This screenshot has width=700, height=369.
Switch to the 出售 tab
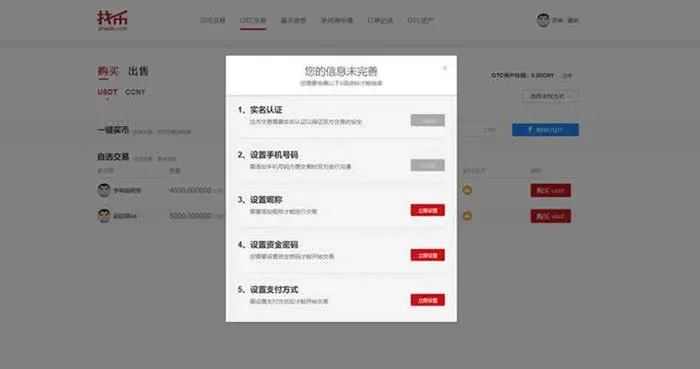[138, 71]
